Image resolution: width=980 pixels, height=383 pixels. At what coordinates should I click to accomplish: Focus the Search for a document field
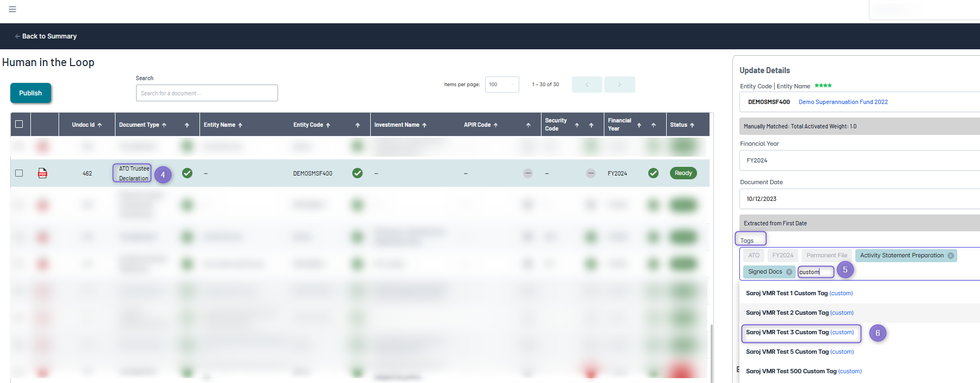[207, 93]
